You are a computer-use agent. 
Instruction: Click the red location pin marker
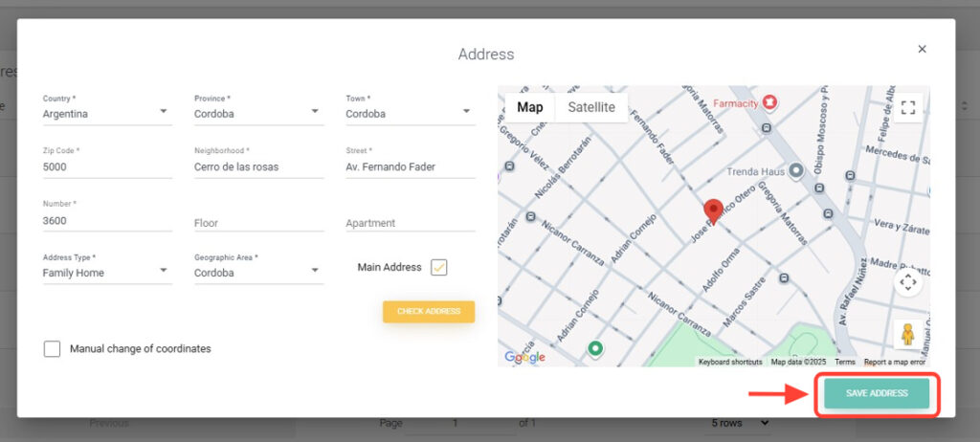point(713,211)
